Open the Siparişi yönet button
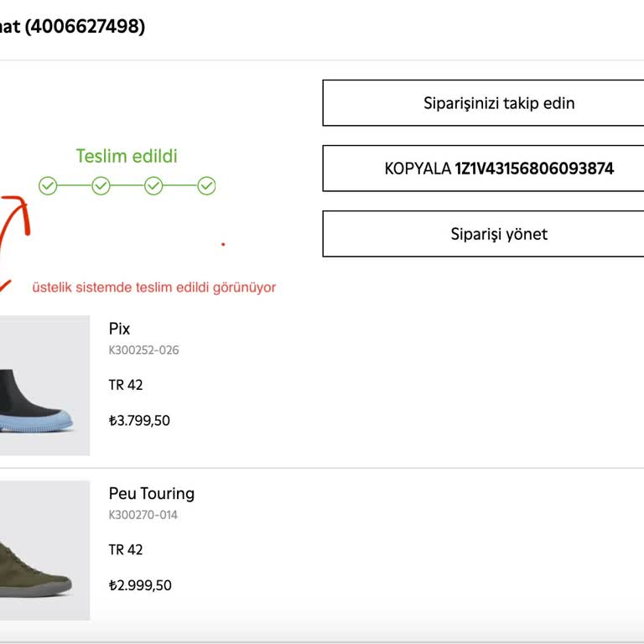Viewport: 644px width, 644px height. pos(499,234)
